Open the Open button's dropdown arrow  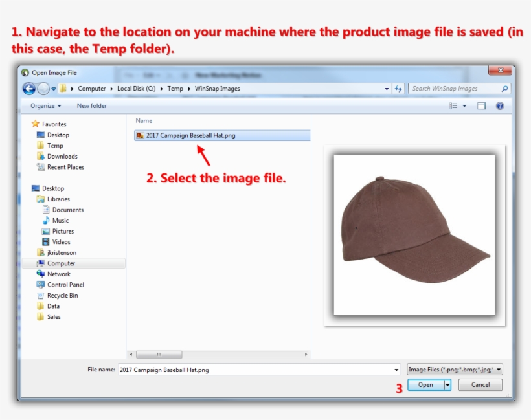(447, 384)
